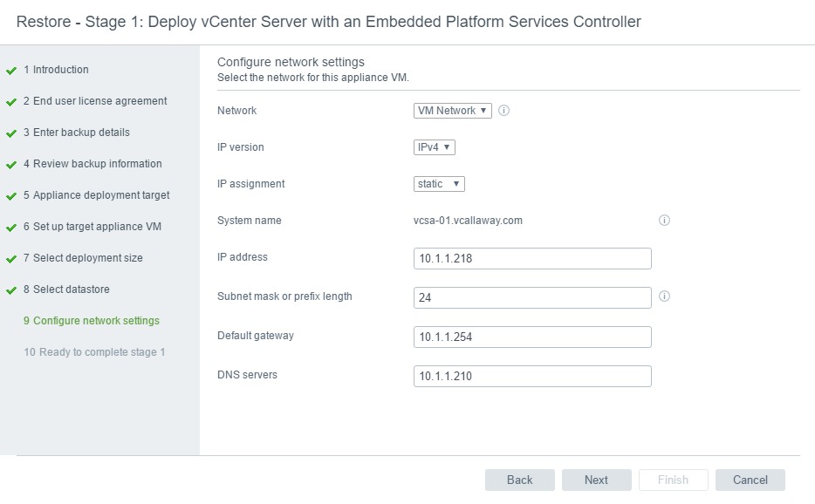Open the IPv4 version dropdown
This screenshot has height=504, width=815.
tap(435, 147)
